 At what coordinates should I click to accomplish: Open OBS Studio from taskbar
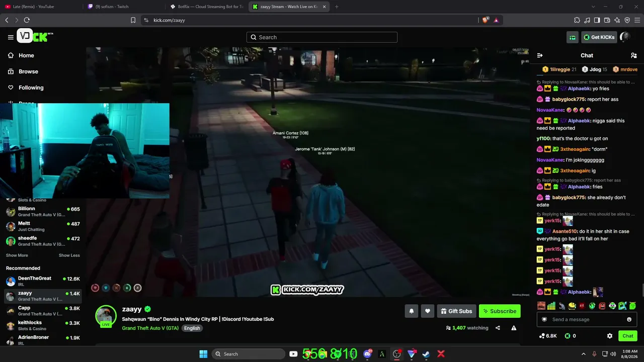pos(397,354)
